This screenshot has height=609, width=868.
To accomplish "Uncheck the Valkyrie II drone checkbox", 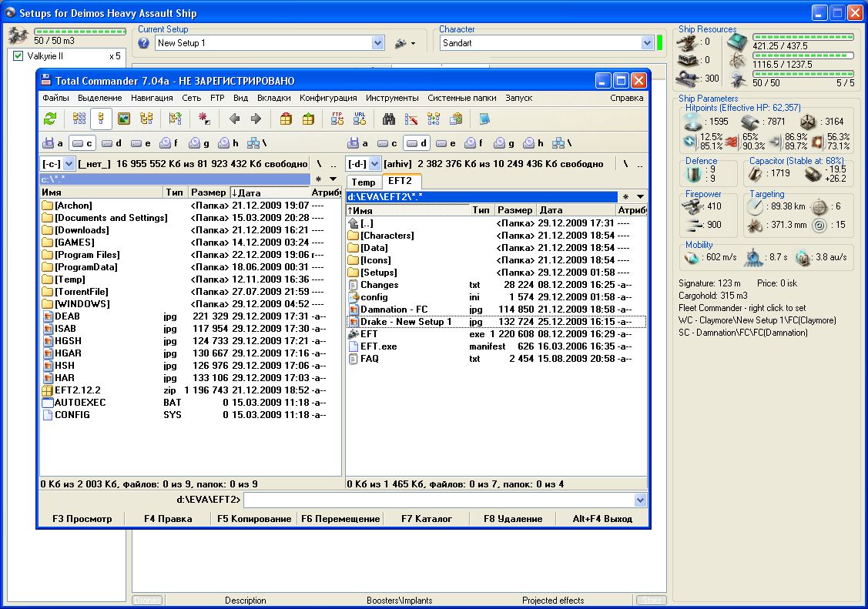I will coord(18,56).
